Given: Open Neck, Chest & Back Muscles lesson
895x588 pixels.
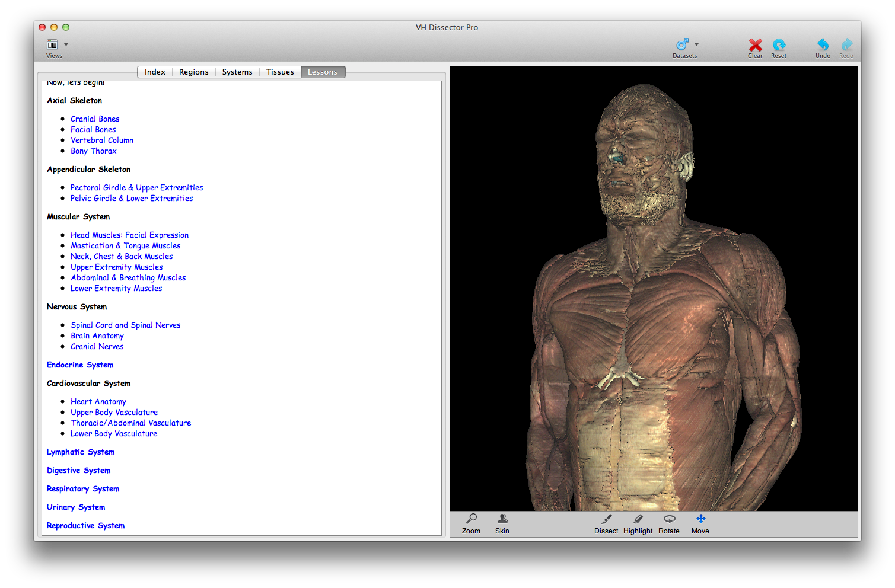Looking at the screenshot, I should [x=122, y=256].
